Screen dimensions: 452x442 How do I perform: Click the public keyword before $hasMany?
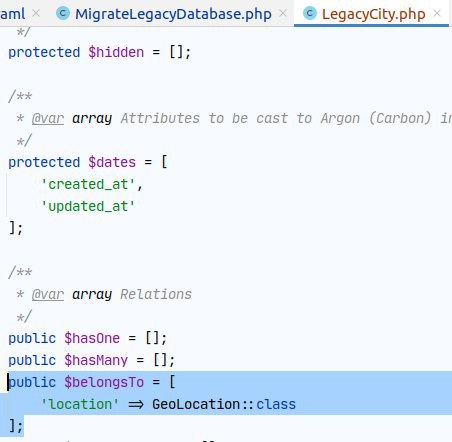32,360
